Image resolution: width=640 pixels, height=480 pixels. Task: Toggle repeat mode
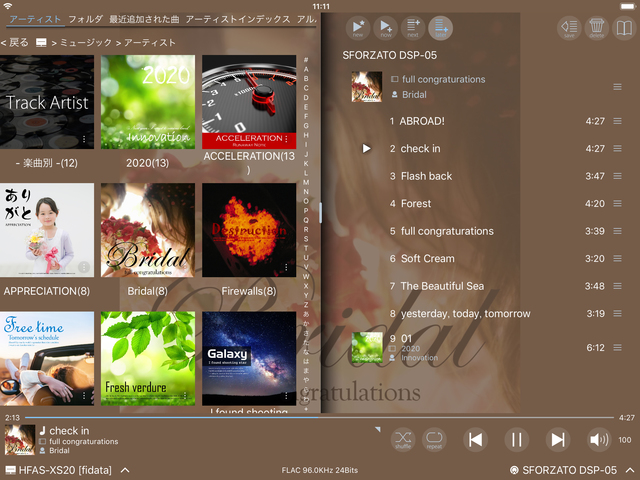[434, 439]
